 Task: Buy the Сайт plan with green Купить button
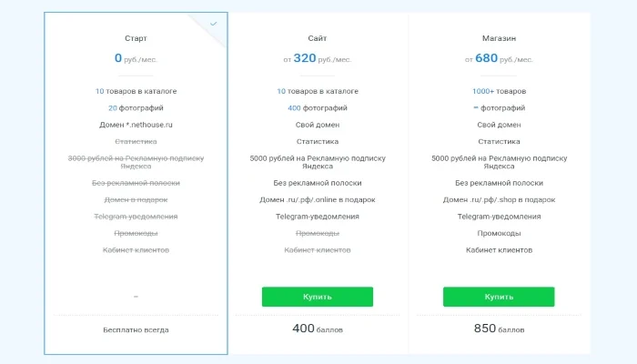pyautogui.click(x=318, y=297)
